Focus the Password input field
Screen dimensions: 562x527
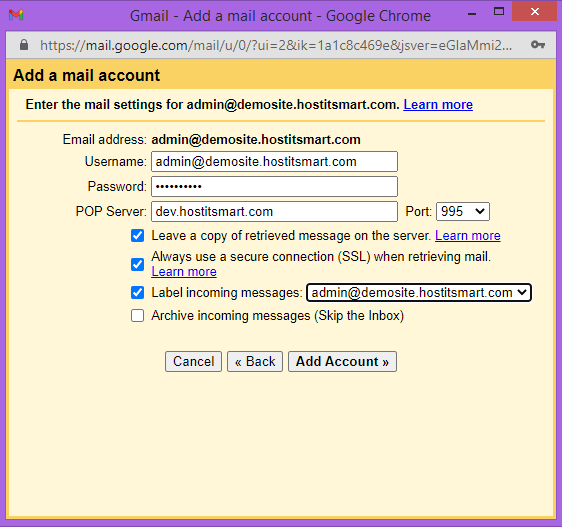(274, 186)
